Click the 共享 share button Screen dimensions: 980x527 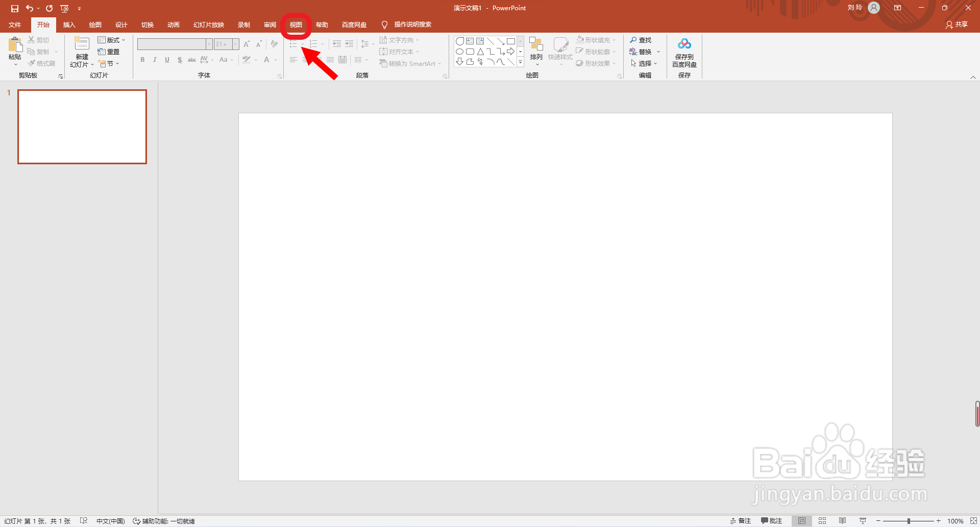[957, 24]
